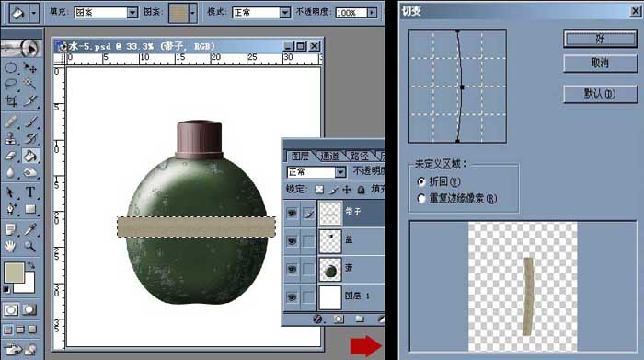Select the Elliptical Marquee tool
Image resolution: width=644 pixels, height=360 pixels.
click(x=11, y=67)
